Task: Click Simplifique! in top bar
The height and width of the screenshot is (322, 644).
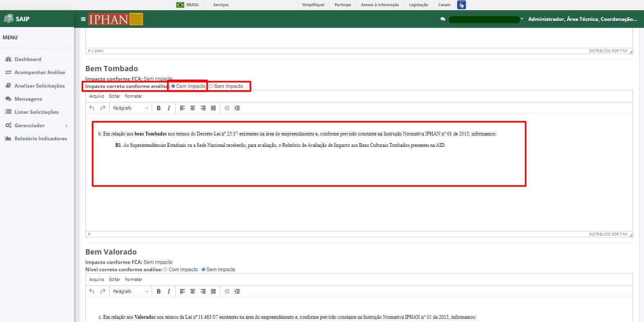Action: click(x=314, y=5)
